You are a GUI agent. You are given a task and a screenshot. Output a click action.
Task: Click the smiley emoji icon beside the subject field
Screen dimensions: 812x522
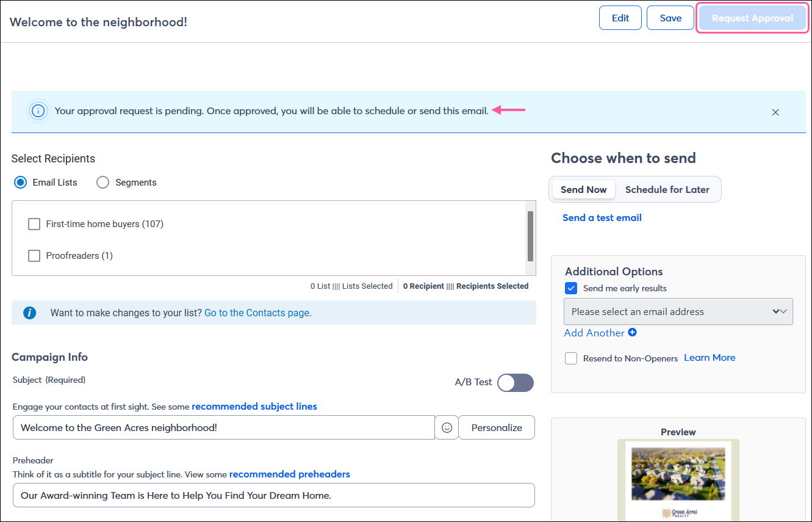447,427
